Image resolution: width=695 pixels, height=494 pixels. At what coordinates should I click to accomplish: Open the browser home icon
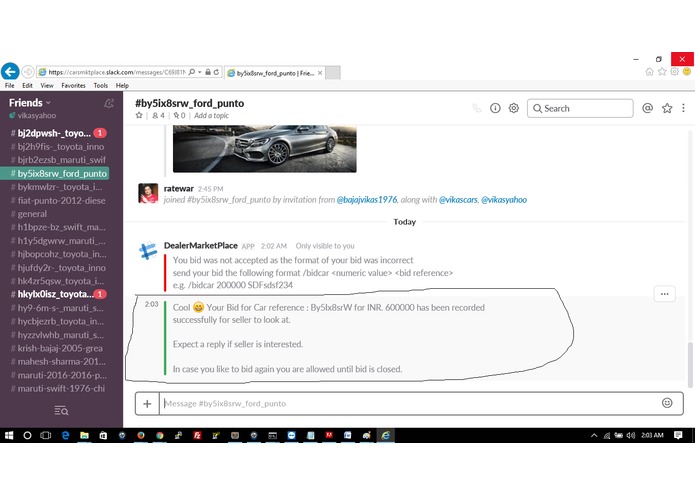coord(649,72)
